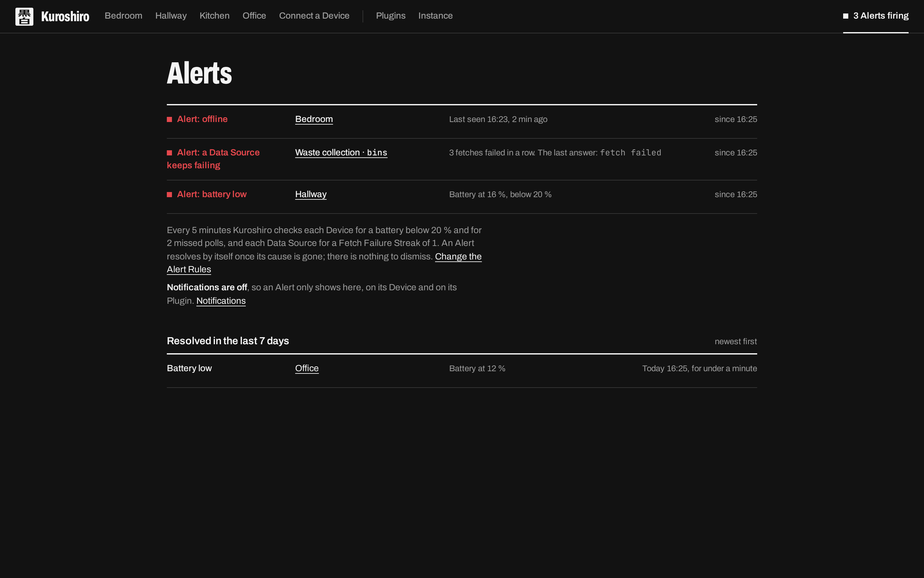Open the Bedroom nav item
This screenshot has height=578, width=924.
123,16
